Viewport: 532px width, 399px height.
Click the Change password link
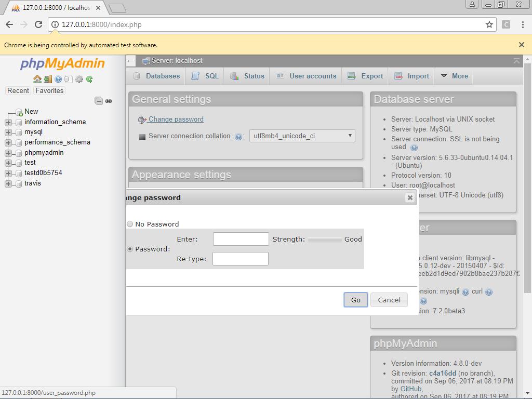176,119
